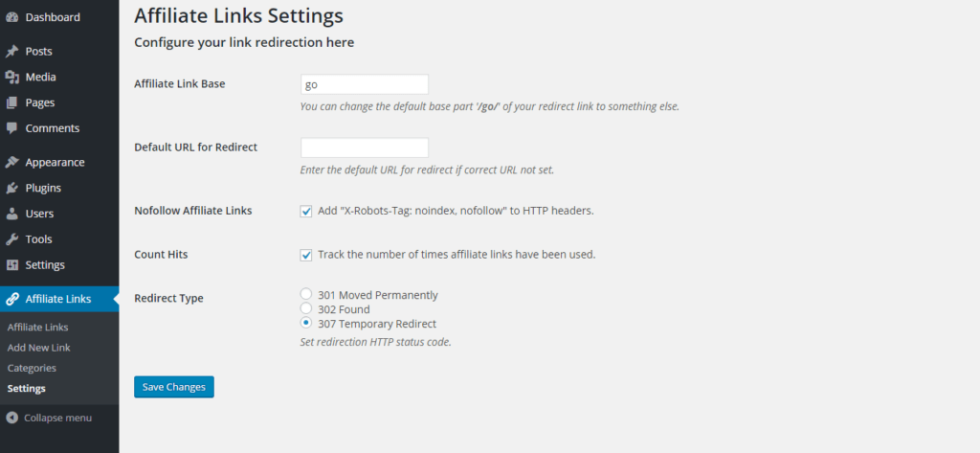Uncheck the Nofollow Affiliate Links checkbox
This screenshot has height=453, width=980.
point(305,212)
